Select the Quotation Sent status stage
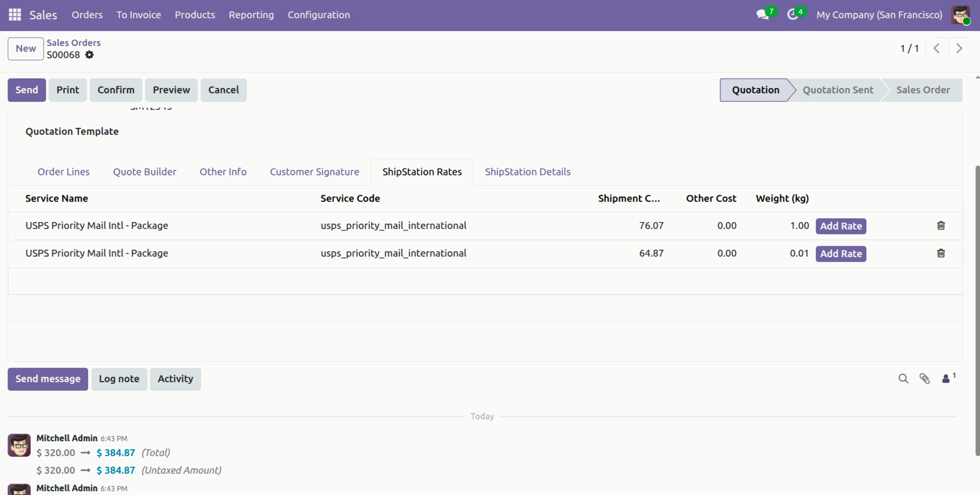980x495 pixels. point(838,90)
